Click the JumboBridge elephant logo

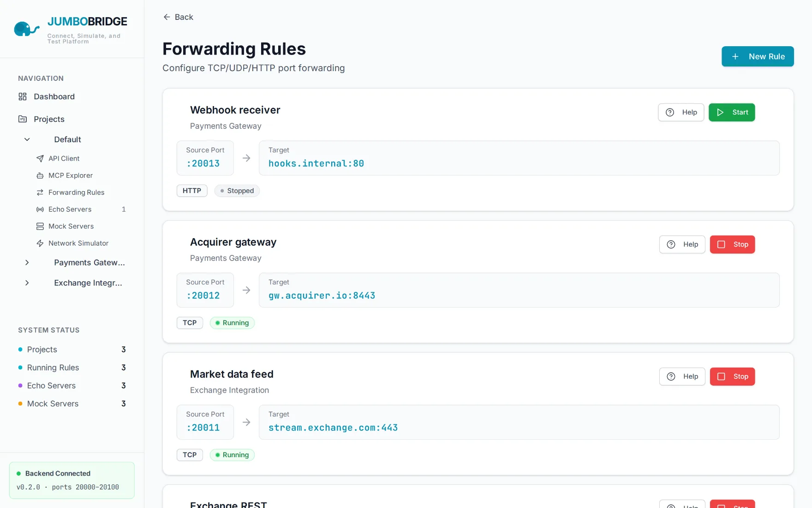coord(26,29)
